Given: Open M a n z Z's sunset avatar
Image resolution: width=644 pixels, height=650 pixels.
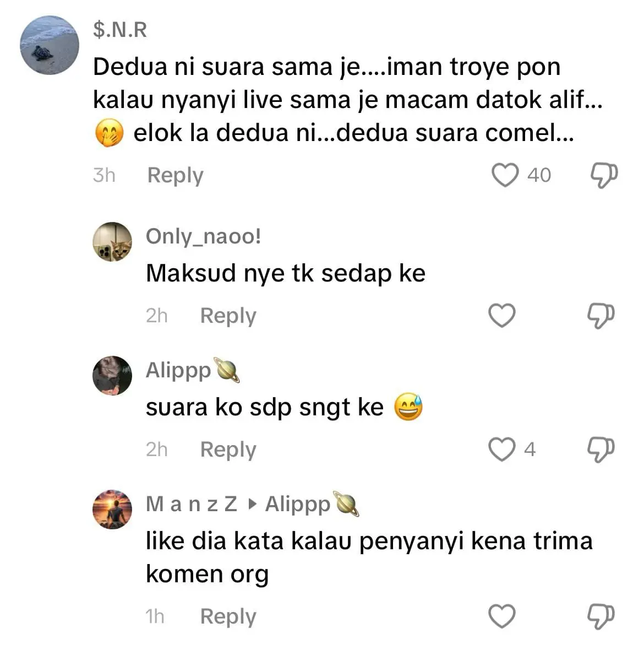Looking at the screenshot, I should [112, 510].
